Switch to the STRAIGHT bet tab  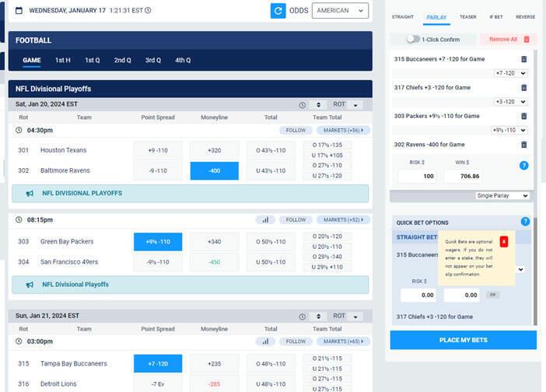tap(403, 16)
